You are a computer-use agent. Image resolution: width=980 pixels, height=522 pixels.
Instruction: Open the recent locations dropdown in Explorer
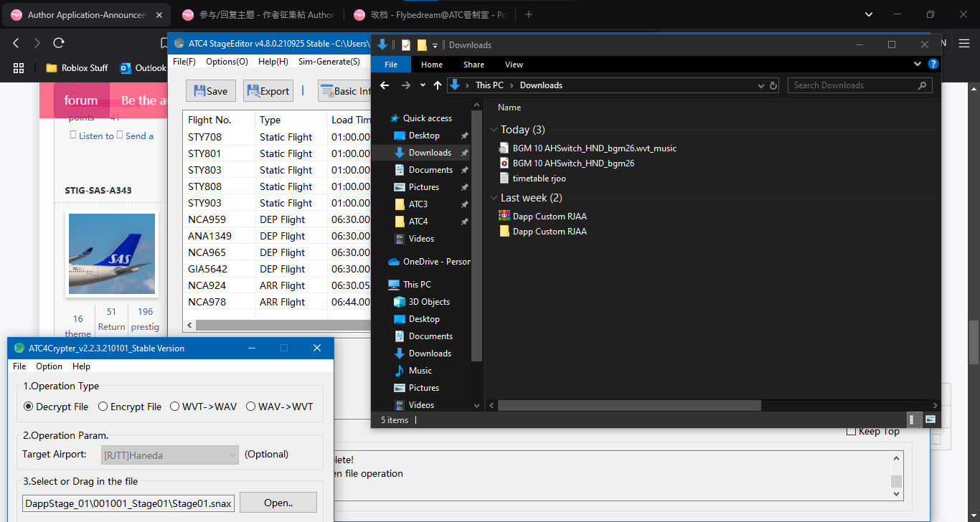pyautogui.click(x=423, y=85)
